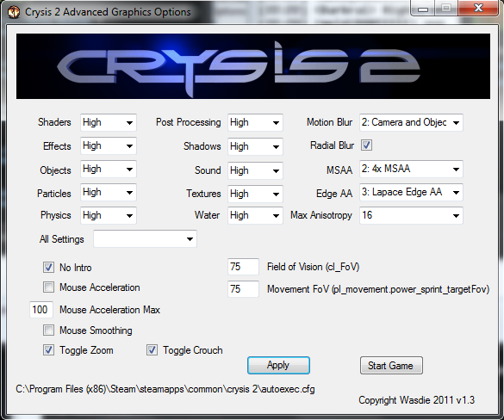Expand the Motion Blur dropdown
This screenshot has width=504, height=420.
[411, 122]
